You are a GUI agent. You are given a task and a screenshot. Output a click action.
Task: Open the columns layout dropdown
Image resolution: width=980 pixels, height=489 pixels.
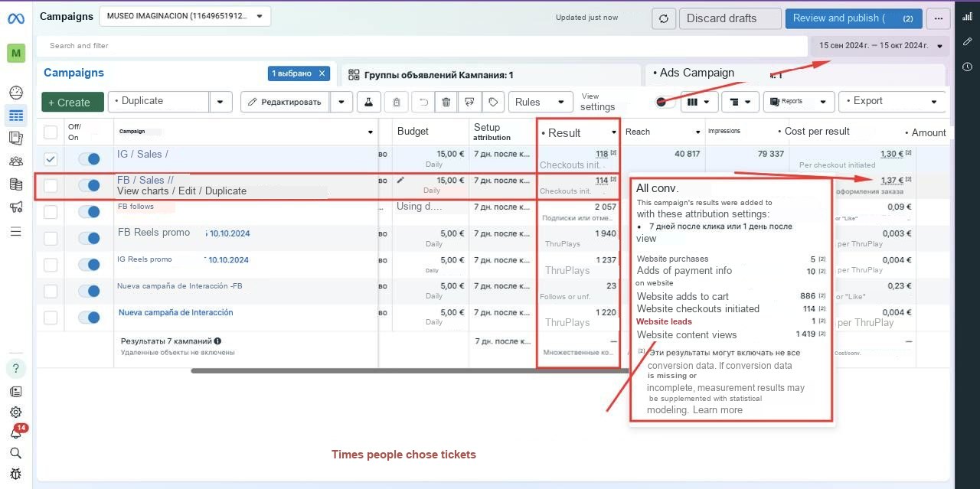(699, 102)
